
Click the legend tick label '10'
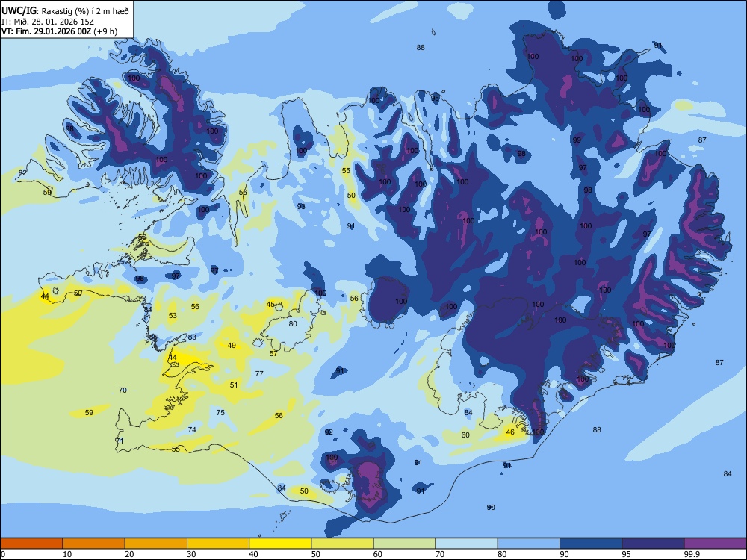[x=67, y=554]
